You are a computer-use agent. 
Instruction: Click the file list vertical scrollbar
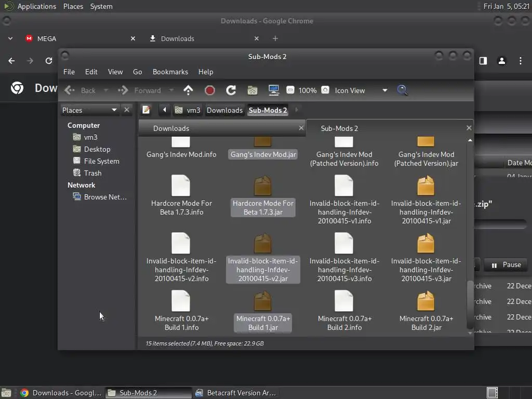tap(470, 304)
